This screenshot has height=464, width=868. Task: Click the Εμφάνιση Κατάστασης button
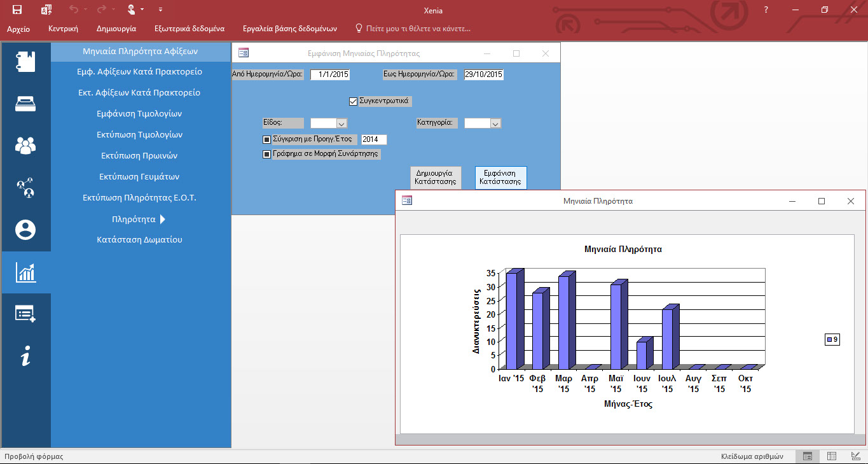click(500, 177)
